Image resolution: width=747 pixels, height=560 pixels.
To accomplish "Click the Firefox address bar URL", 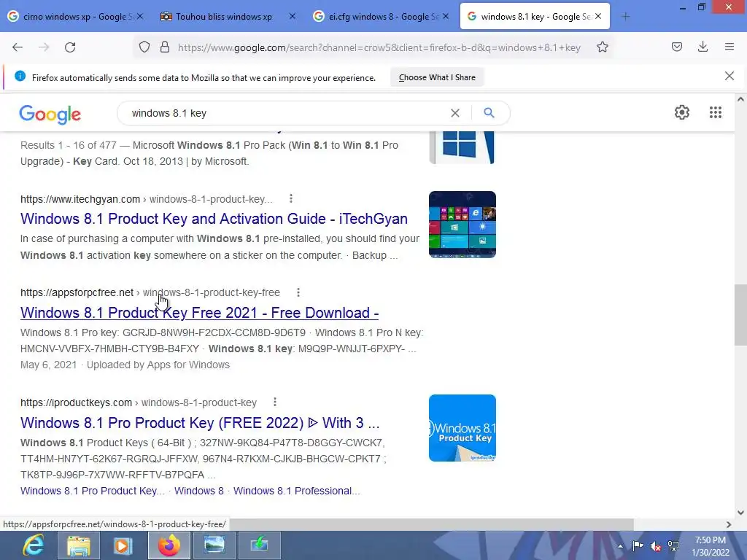I will 379,47.
